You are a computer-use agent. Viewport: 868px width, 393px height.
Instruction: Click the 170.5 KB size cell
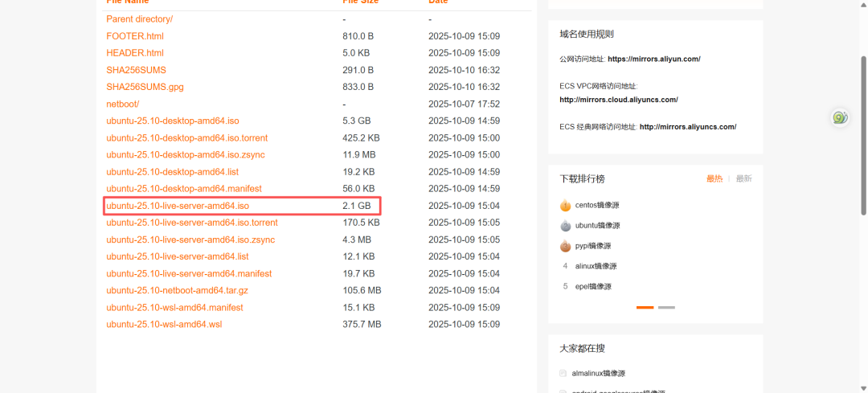tap(361, 223)
